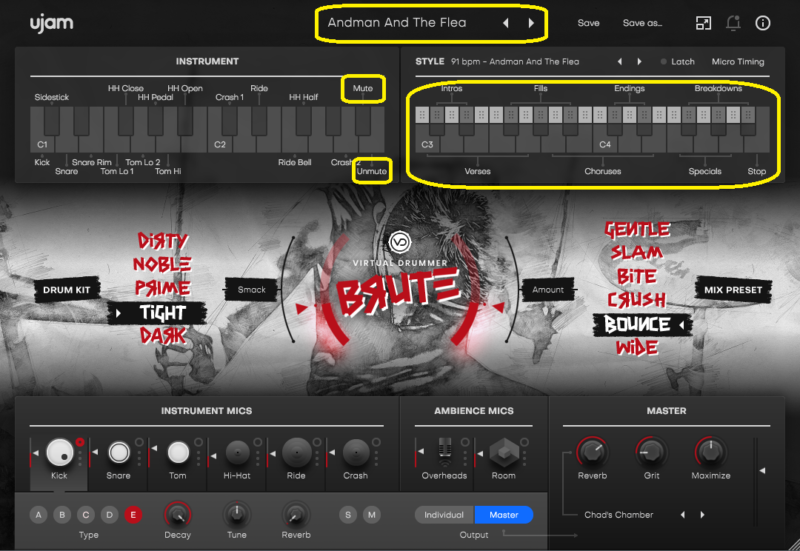Toggle the Snare channel power indicator
The width and height of the screenshot is (800, 551).
tap(139, 442)
